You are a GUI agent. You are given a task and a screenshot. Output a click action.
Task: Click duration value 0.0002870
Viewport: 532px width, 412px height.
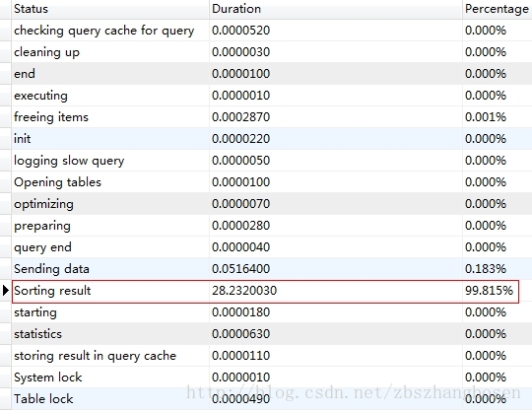[241, 117]
